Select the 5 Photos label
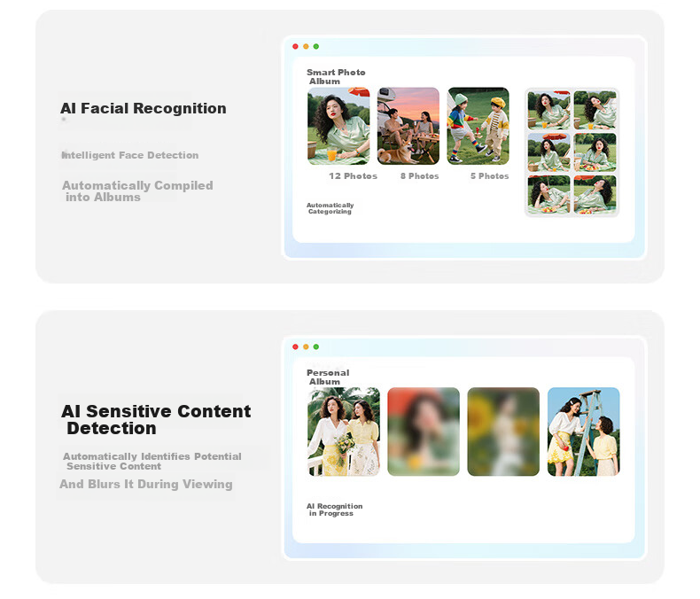Viewport: 700px width, 599px height. pyautogui.click(x=490, y=176)
